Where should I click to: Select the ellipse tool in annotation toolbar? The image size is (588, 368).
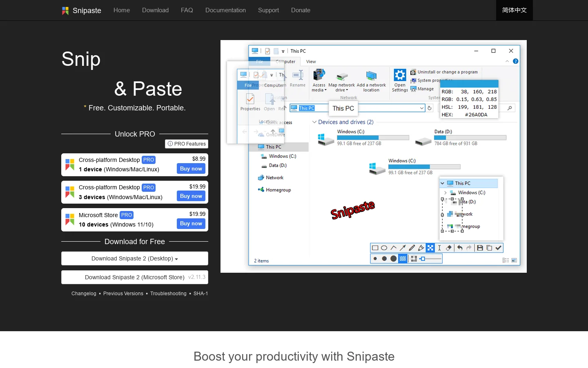[x=384, y=248]
